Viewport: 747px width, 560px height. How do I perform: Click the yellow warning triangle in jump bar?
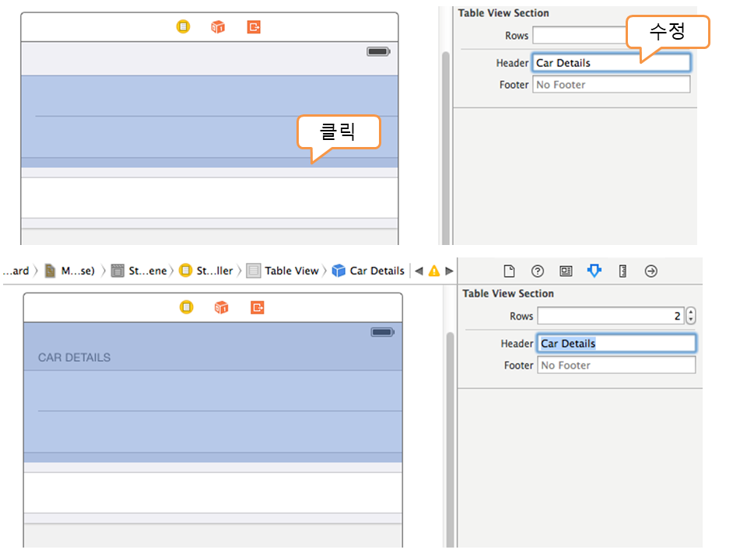click(x=434, y=271)
